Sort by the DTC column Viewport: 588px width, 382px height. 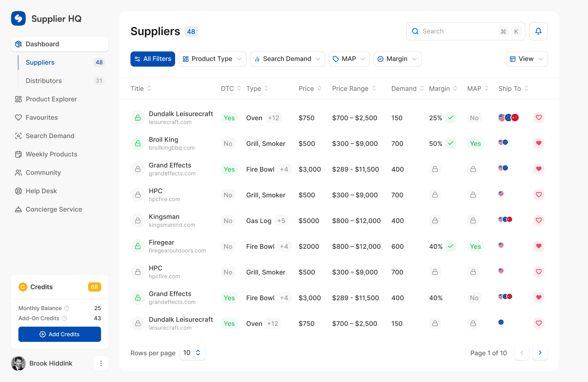tap(231, 88)
